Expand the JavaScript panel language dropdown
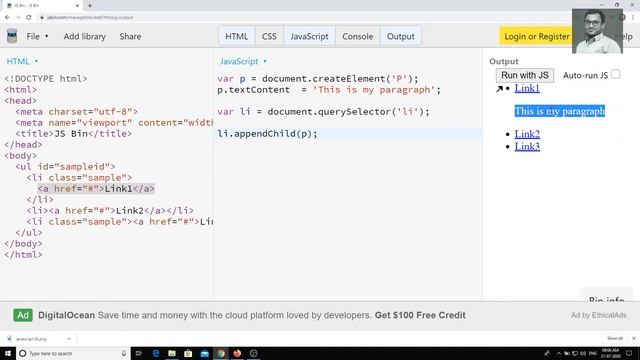 [x=243, y=61]
